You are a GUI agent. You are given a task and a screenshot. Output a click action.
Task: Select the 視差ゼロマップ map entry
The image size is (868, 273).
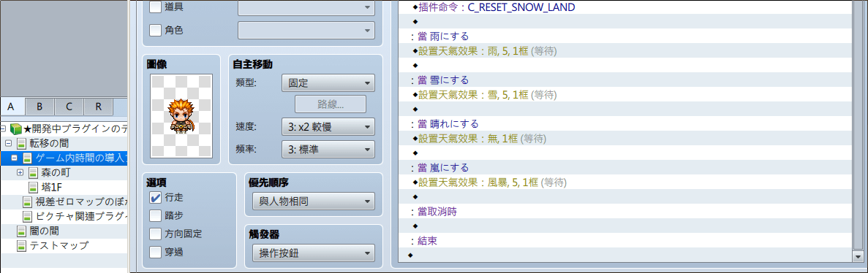81,201
